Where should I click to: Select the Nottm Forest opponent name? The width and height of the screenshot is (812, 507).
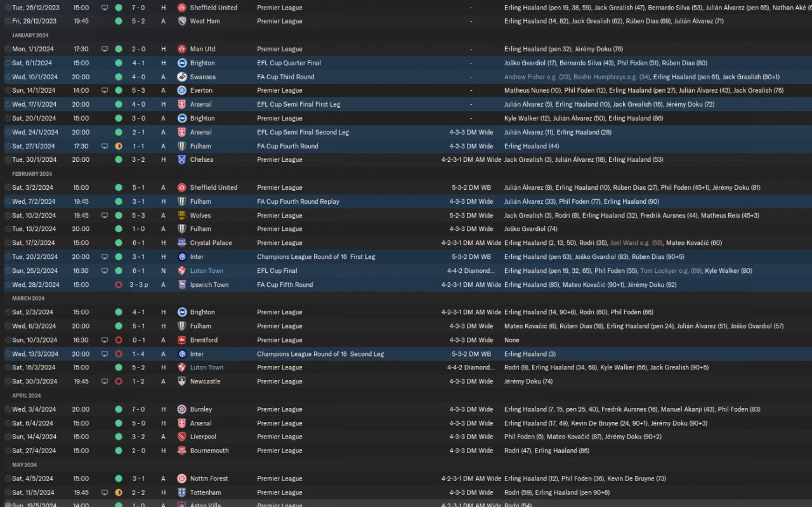click(209, 478)
